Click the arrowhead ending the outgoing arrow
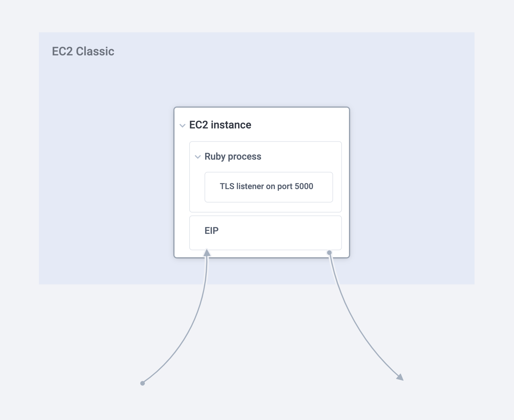The image size is (514, 420). coord(400,377)
